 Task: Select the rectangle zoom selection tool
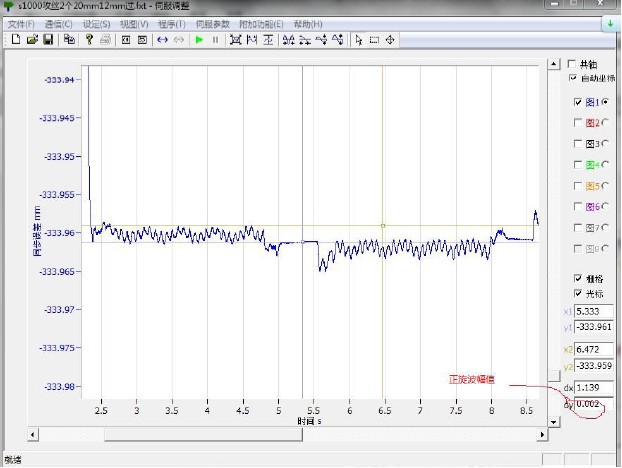pyautogui.click(x=374, y=40)
